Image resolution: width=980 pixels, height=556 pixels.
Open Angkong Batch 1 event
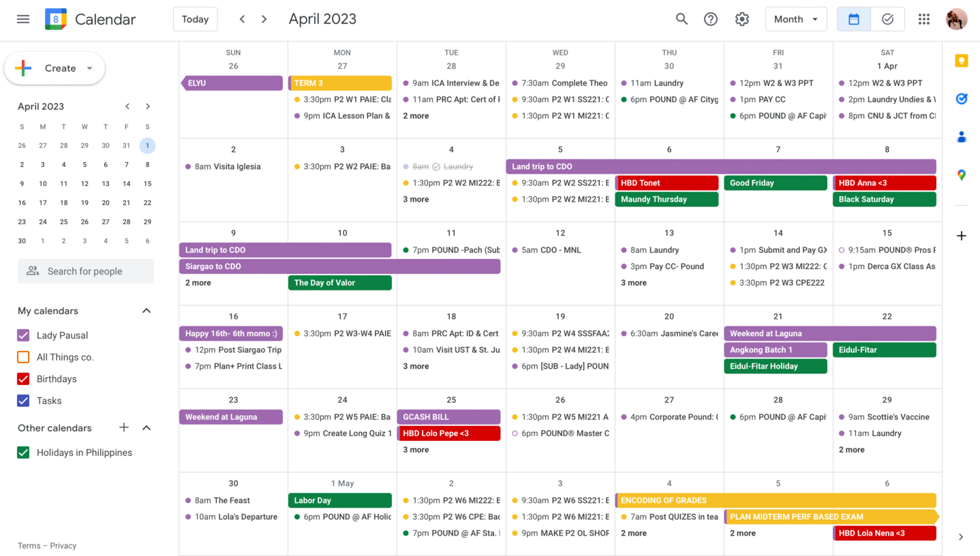point(776,350)
